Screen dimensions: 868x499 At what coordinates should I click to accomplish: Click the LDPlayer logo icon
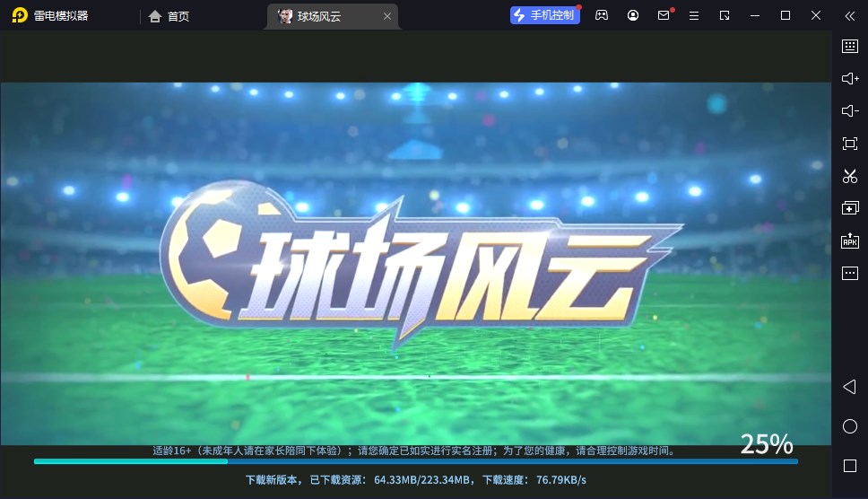tap(20, 15)
